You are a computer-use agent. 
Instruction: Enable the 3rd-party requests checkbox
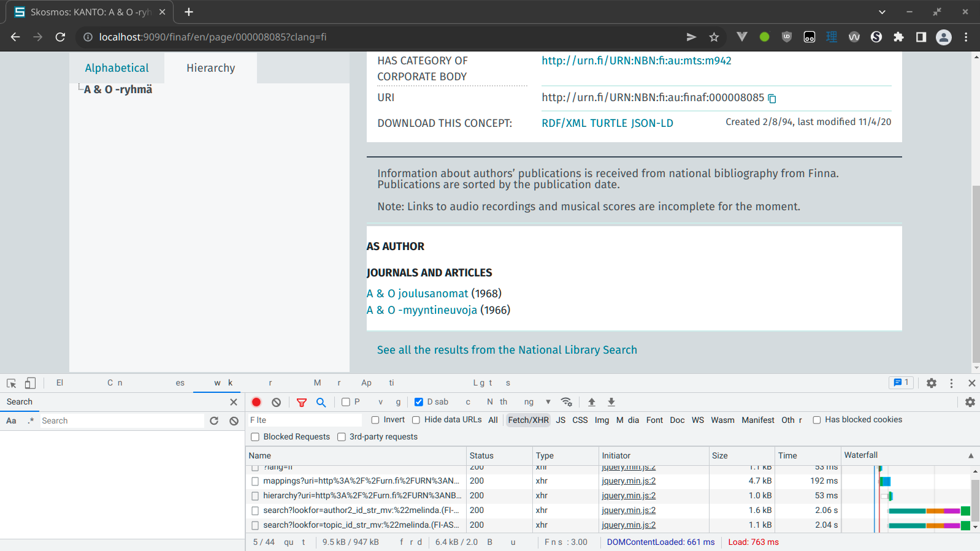342,437
